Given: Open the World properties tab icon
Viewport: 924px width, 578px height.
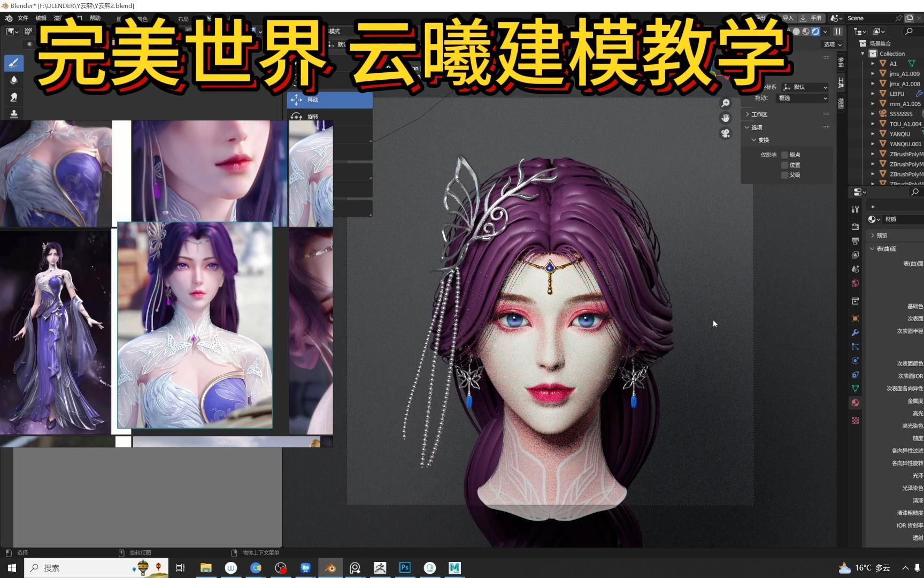Looking at the screenshot, I should 855,283.
